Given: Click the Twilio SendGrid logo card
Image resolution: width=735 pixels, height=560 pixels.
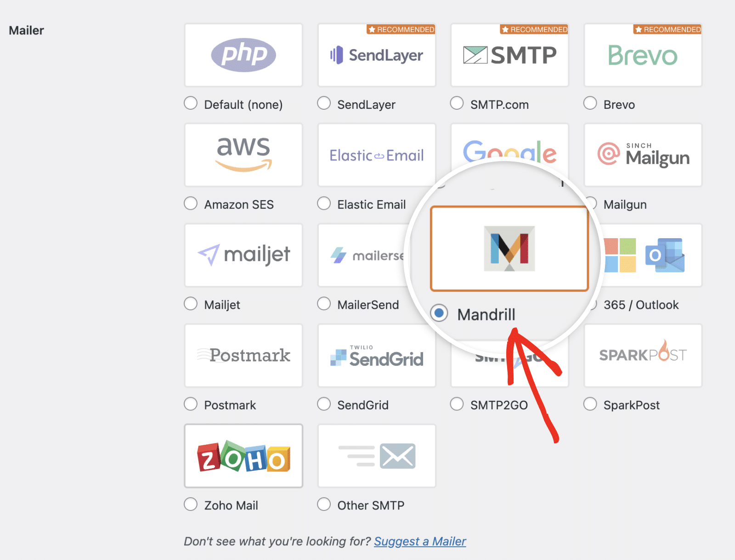Looking at the screenshot, I should tap(377, 355).
